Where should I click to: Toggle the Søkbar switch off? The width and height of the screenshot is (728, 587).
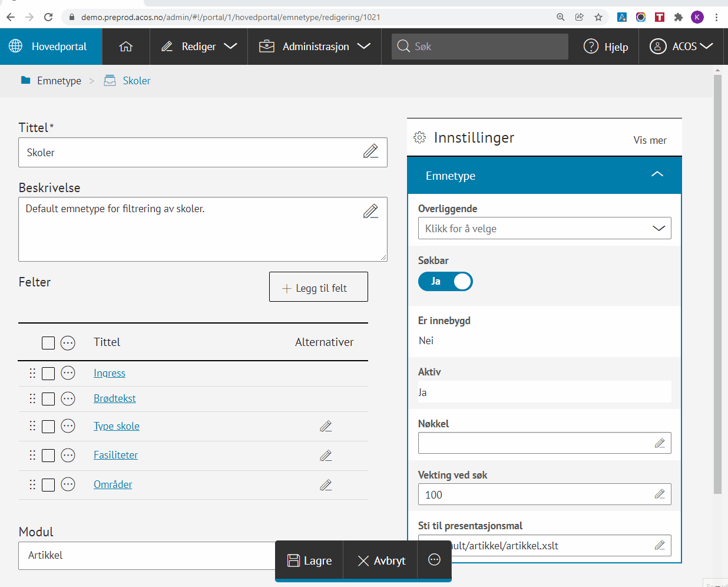coord(445,282)
